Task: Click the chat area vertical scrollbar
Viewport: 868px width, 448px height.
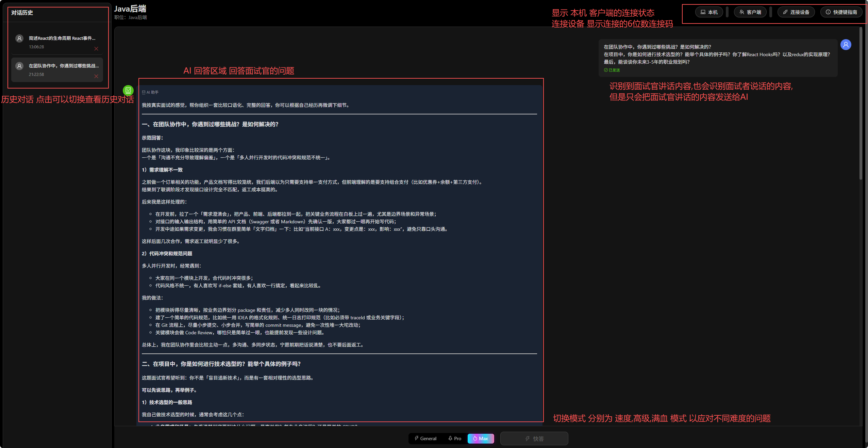Action: tap(861, 102)
